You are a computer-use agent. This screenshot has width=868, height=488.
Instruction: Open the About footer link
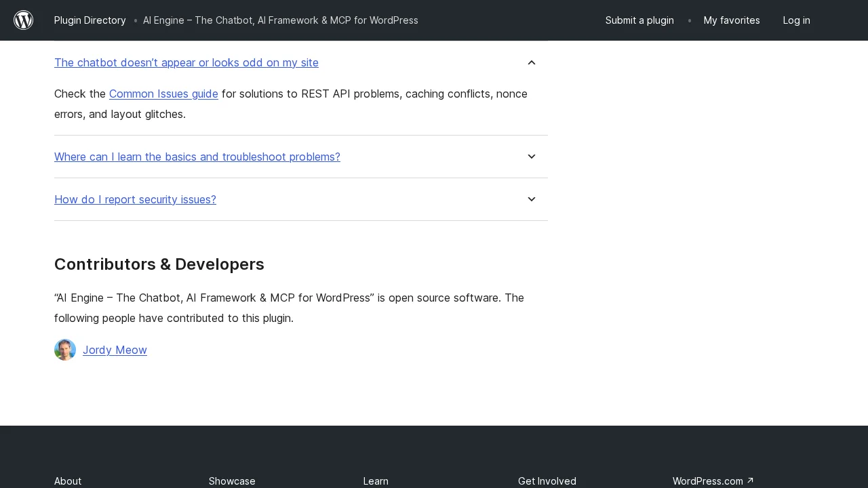click(68, 481)
